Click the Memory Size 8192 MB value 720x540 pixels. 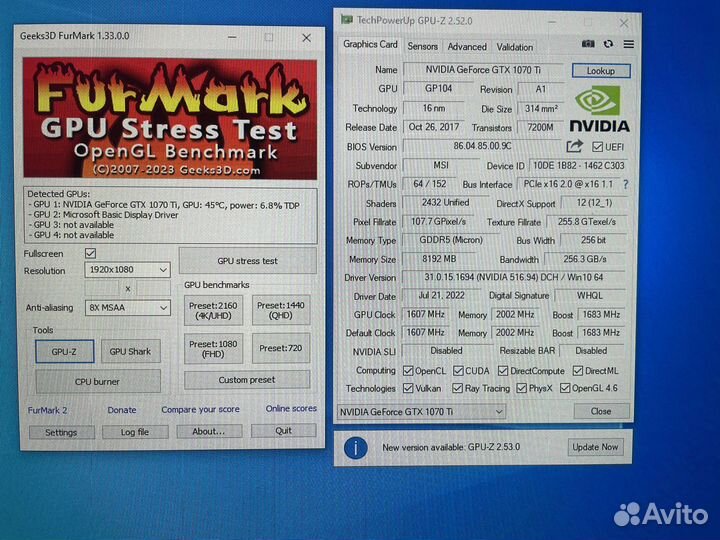pos(439,259)
